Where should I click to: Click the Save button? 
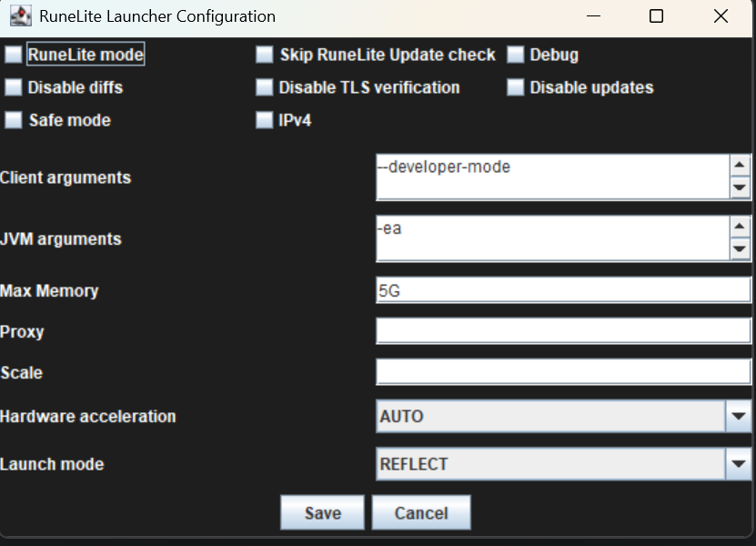click(x=321, y=511)
